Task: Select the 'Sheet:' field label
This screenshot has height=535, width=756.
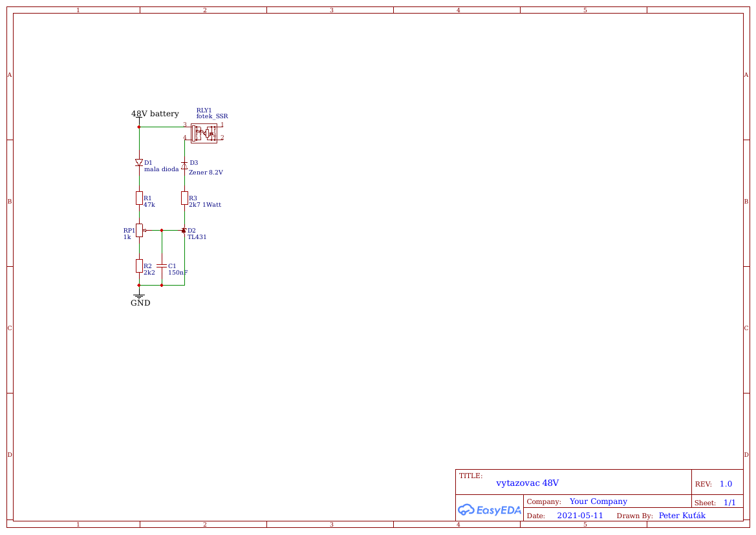Action: [705, 503]
